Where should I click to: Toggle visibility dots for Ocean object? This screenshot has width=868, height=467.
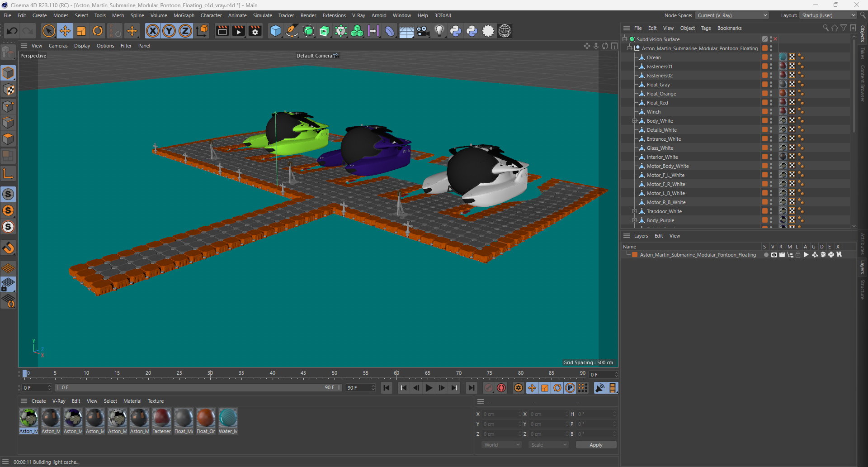coord(771,57)
